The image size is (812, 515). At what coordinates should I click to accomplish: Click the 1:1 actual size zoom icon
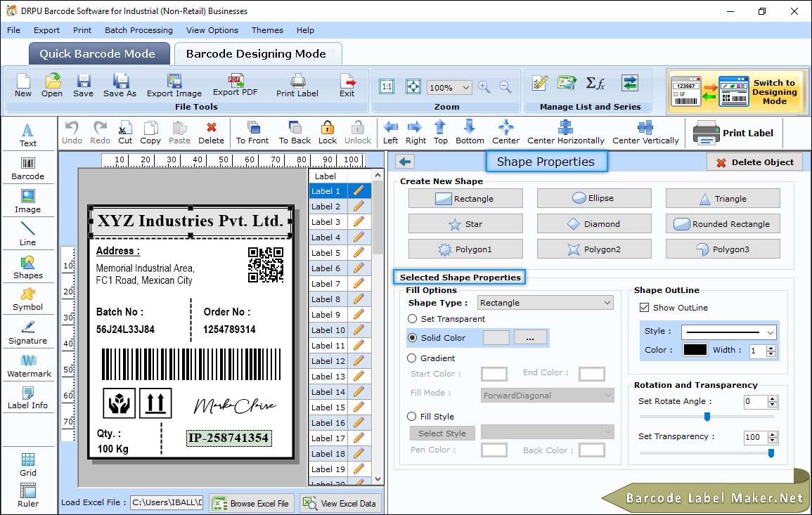pyautogui.click(x=387, y=86)
